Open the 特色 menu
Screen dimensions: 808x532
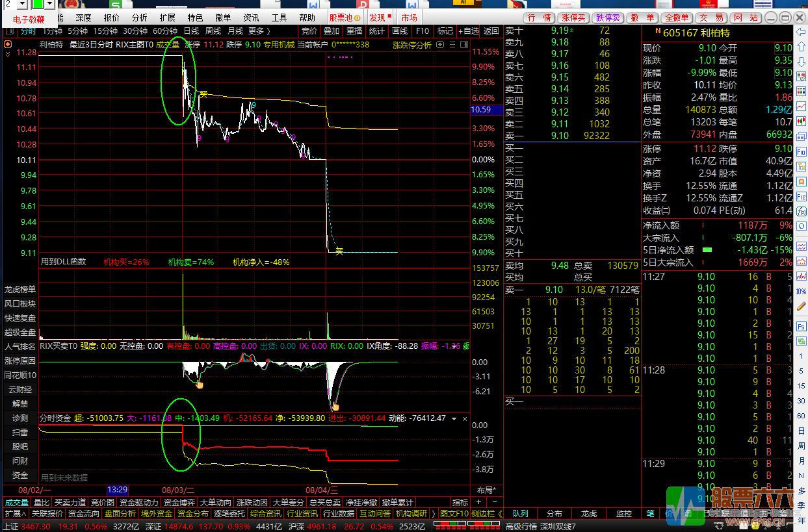click(x=195, y=18)
